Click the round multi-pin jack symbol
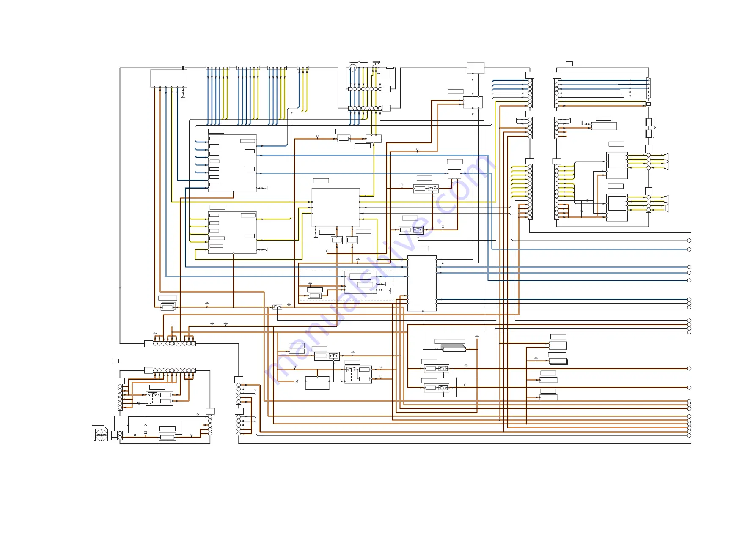 (x=352, y=68)
